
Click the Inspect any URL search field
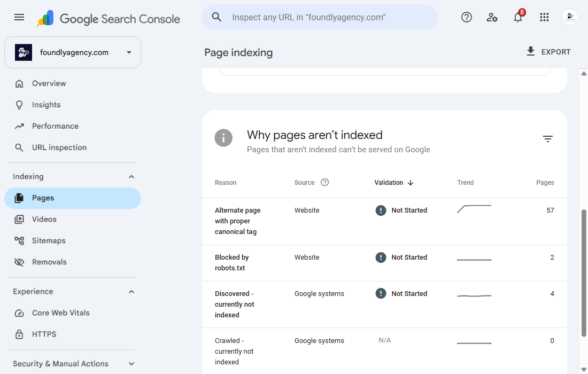coord(320,17)
